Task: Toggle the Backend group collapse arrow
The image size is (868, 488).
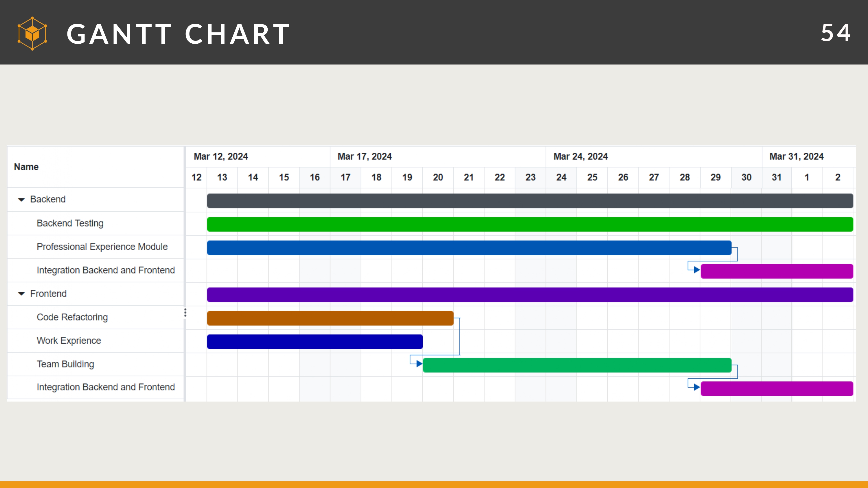Action: coord(23,199)
